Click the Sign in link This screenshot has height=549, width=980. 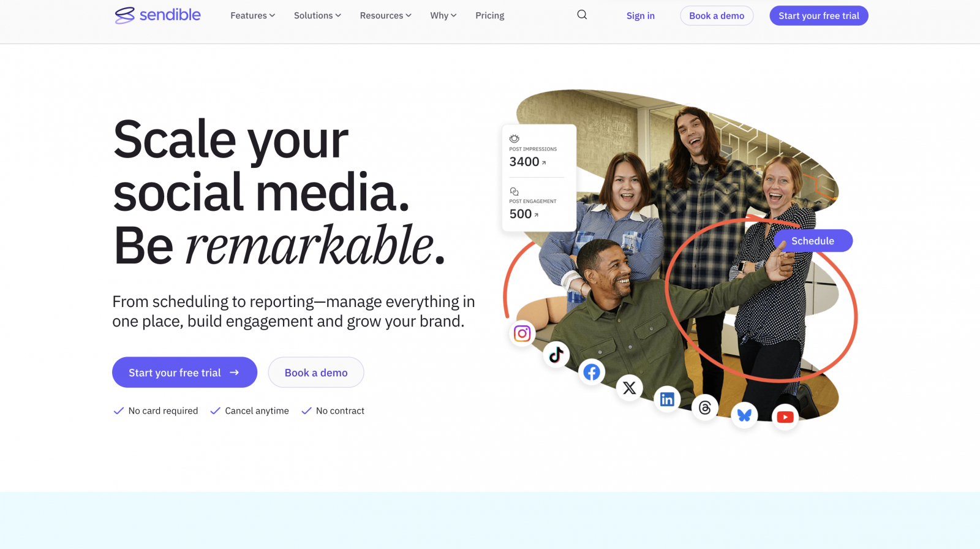coord(641,16)
